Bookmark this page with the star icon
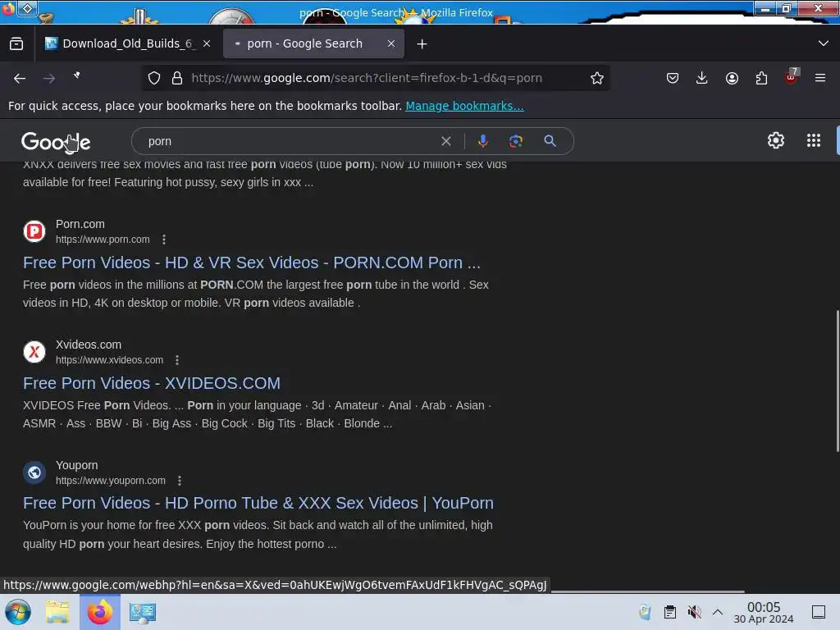The height and width of the screenshot is (630, 840). tap(597, 78)
